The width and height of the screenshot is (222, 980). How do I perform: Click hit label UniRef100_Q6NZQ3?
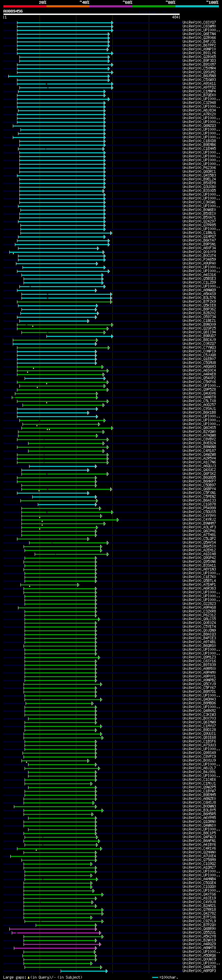[x=199, y=125]
